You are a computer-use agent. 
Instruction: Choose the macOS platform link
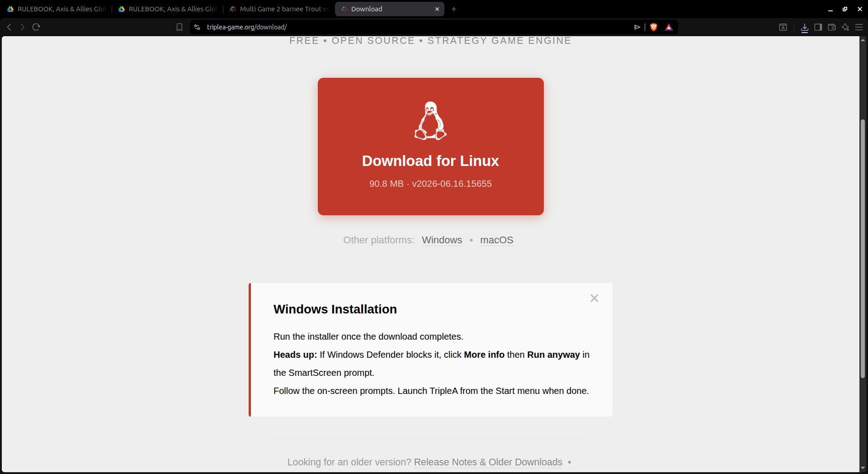(x=496, y=240)
